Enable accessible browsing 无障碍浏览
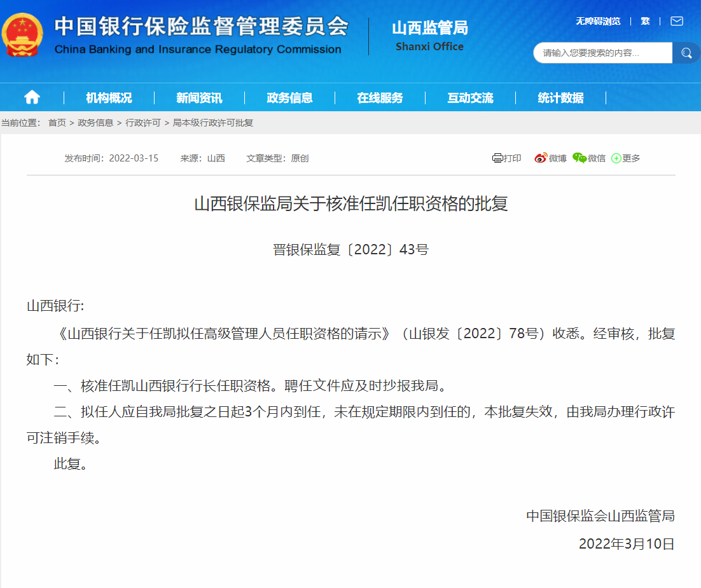 pos(598,21)
